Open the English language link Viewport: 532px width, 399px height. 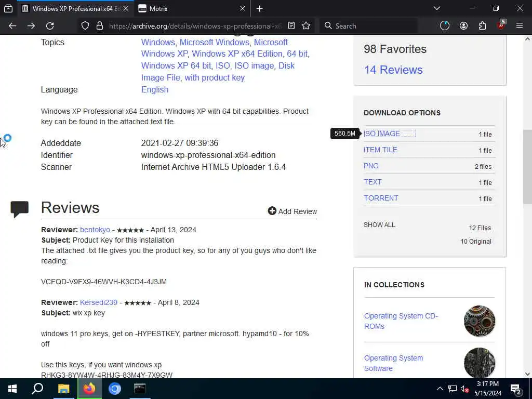click(155, 89)
